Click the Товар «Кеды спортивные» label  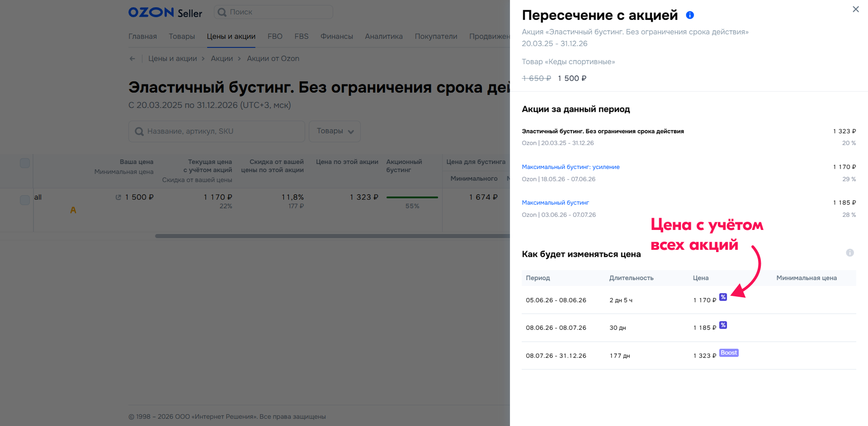(x=568, y=62)
